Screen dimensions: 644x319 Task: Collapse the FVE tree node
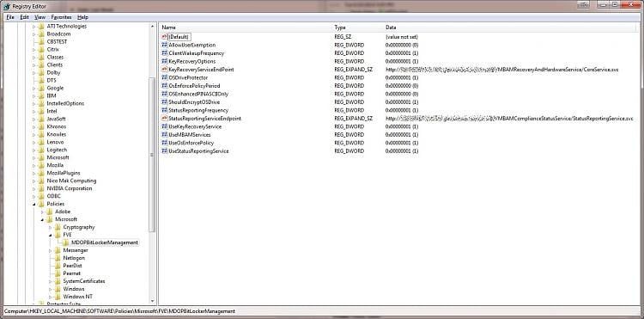50,235
